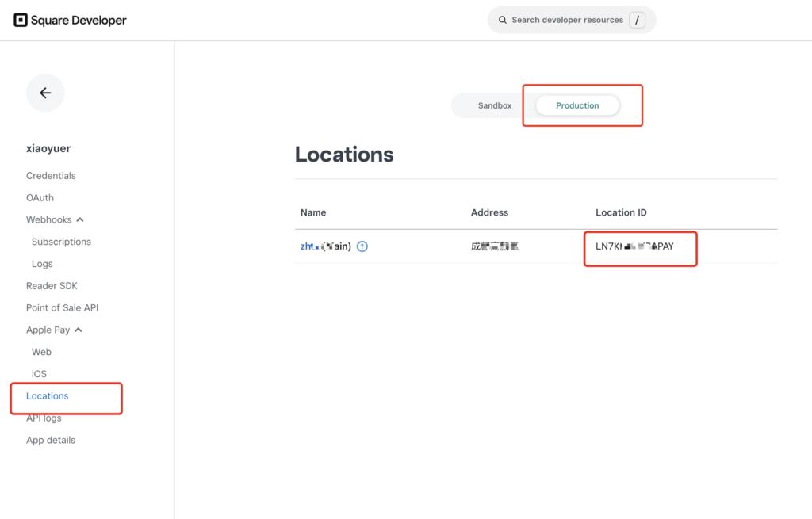Image resolution: width=812 pixels, height=519 pixels.
Task: Open API logs in the sidebar
Action: click(44, 418)
